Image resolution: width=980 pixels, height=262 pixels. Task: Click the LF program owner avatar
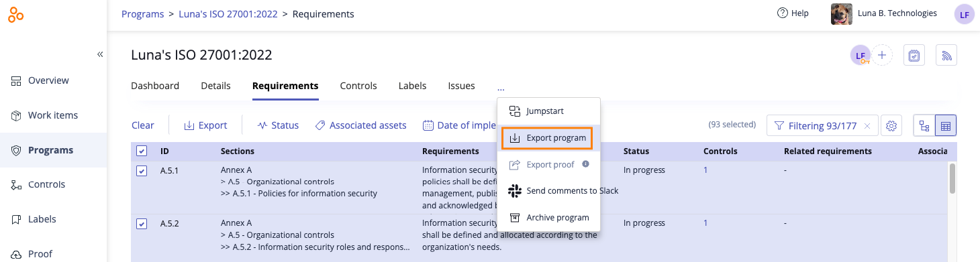[x=860, y=55]
